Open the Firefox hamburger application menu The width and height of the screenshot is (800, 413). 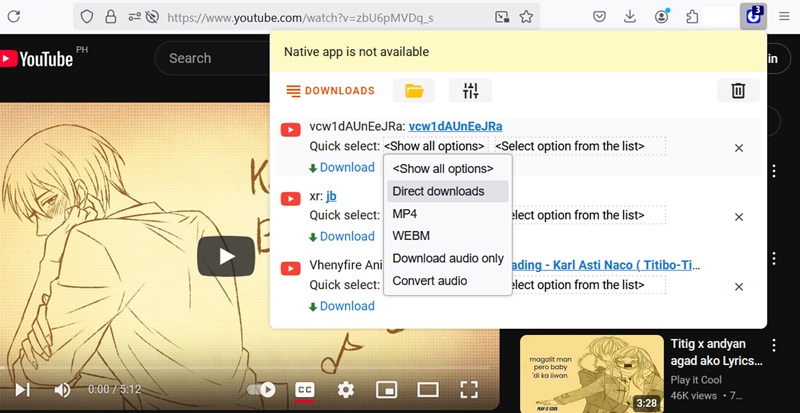click(784, 17)
